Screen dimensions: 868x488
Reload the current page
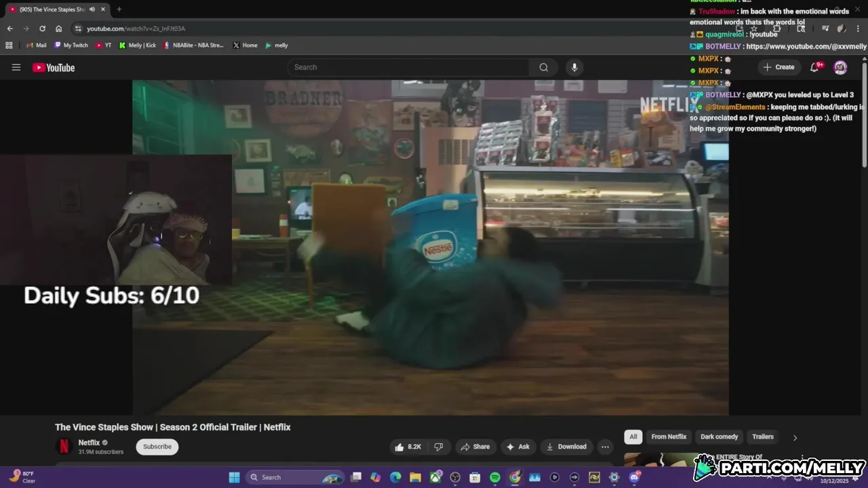coord(42,28)
